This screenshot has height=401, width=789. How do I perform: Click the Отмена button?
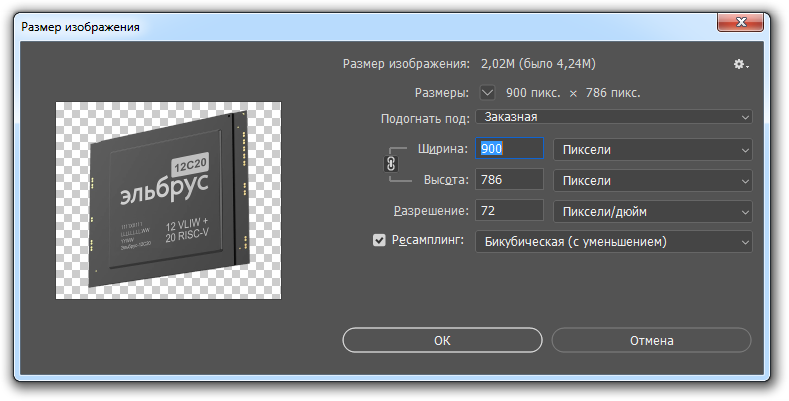point(652,341)
